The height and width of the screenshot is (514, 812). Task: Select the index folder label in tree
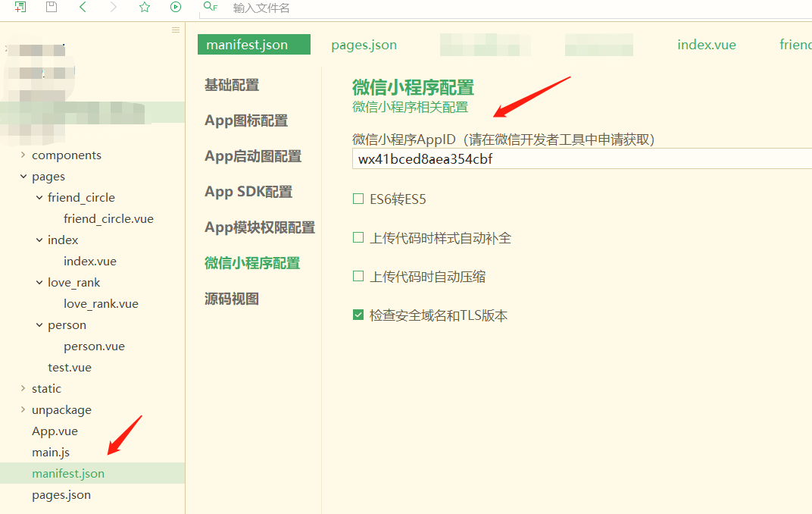click(x=63, y=240)
